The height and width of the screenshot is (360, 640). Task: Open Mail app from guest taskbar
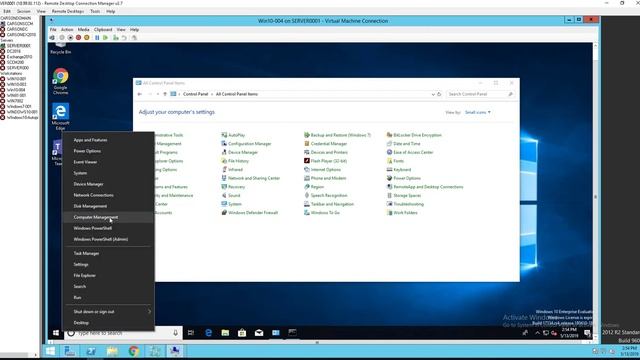click(x=259, y=333)
